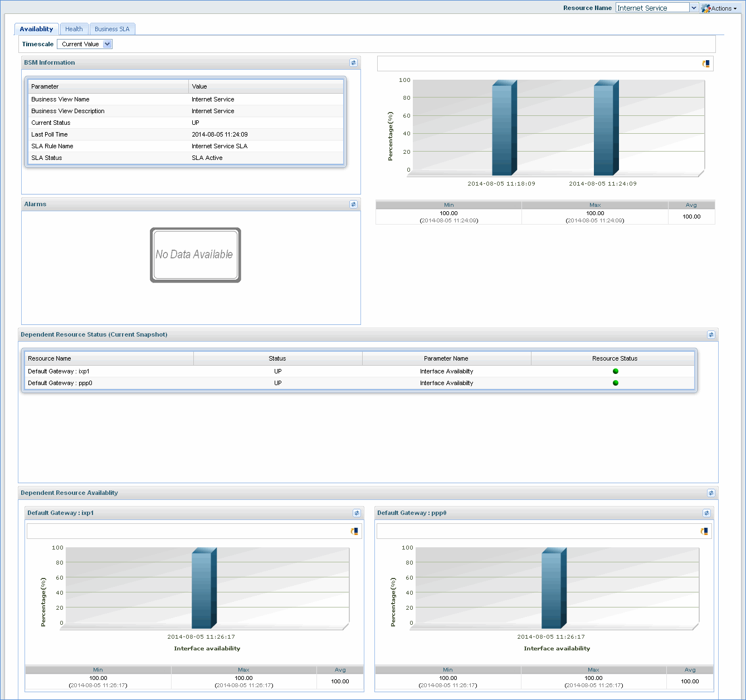Switch to the Health tab
746x700 pixels.
(74, 28)
